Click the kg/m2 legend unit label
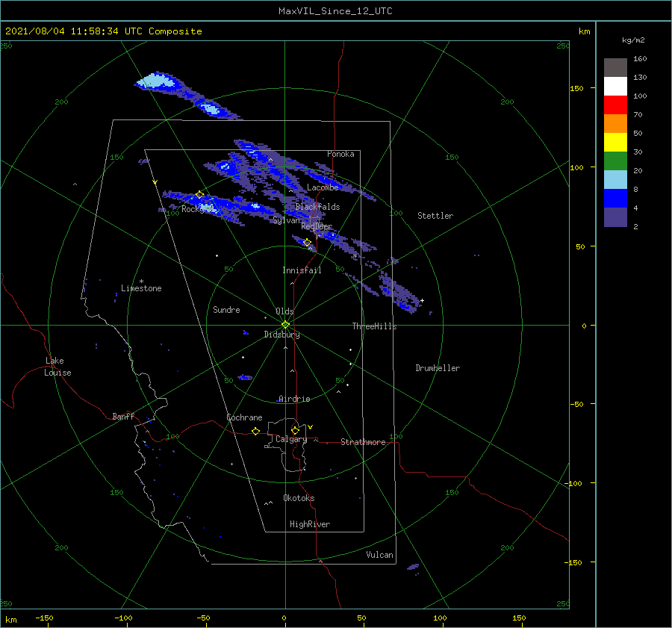Viewport: 672px width, 628px height. tap(633, 40)
